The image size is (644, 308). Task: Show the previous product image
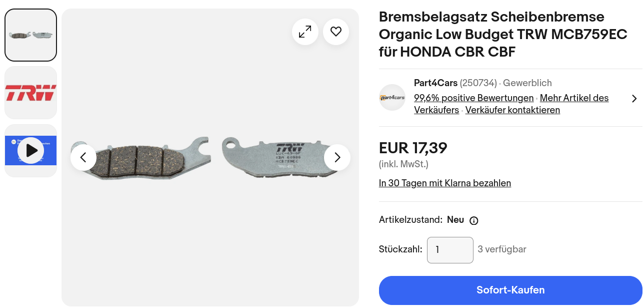pyautogui.click(x=83, y=157)
